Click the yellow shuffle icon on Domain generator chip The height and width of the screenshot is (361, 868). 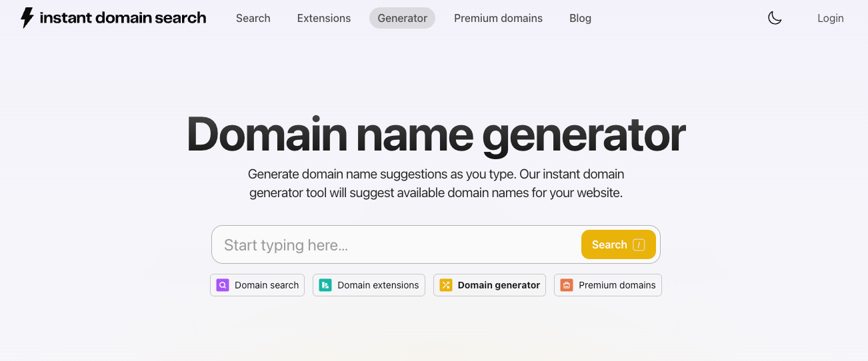(446, 285)
